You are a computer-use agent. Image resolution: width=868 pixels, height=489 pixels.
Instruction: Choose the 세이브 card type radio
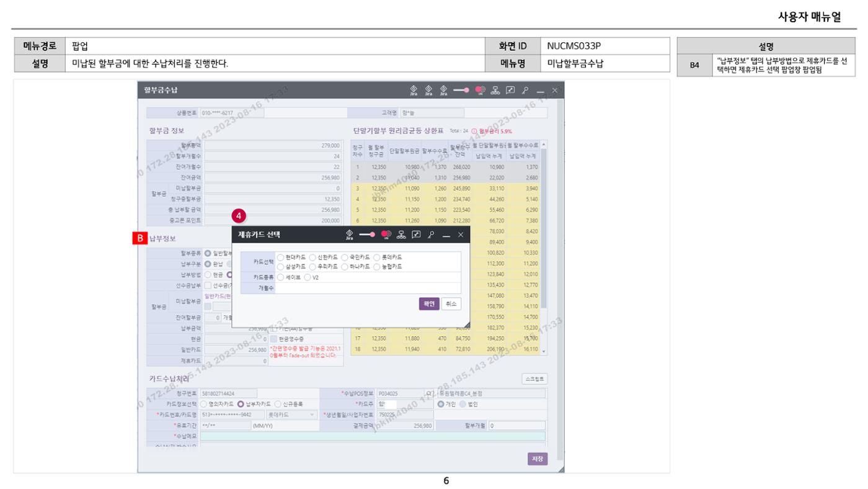281,277
